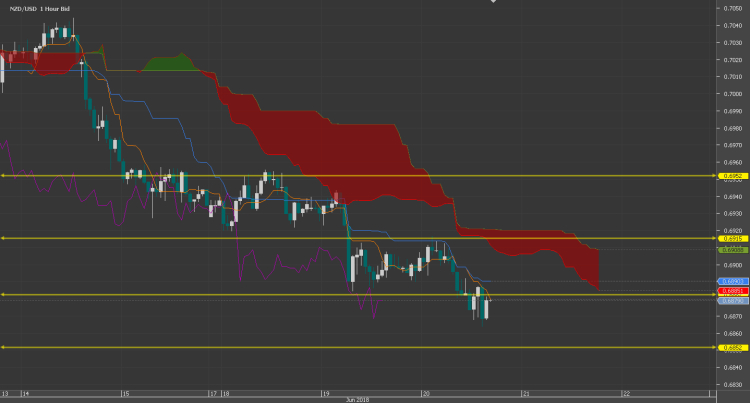The image size is (750, 403).
Task: Click the gray-blue 0.68790 price marker
Action: (x=733, y=301)
